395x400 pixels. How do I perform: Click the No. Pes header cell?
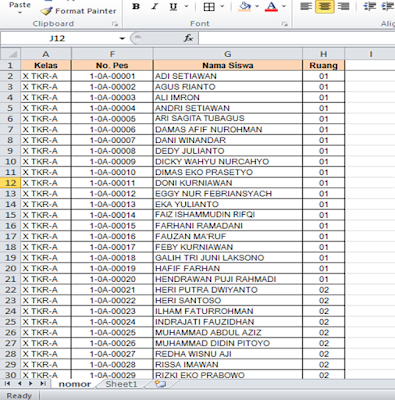click(112, 65)
